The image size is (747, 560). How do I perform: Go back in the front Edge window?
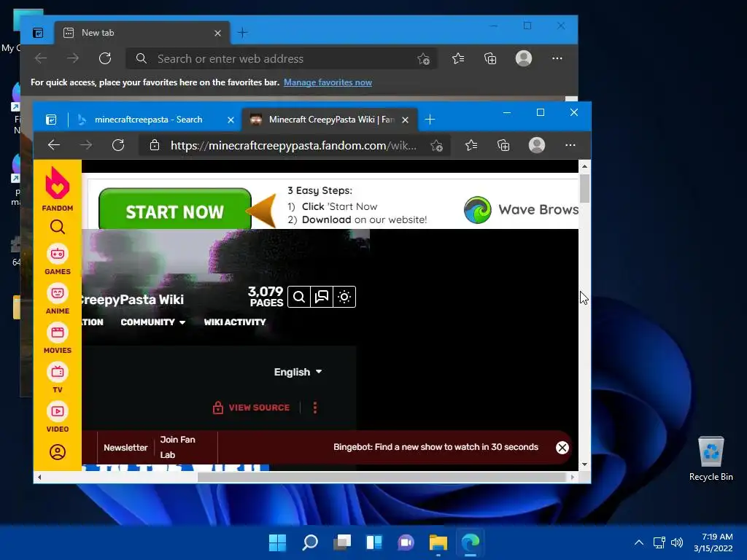(54, 145)
